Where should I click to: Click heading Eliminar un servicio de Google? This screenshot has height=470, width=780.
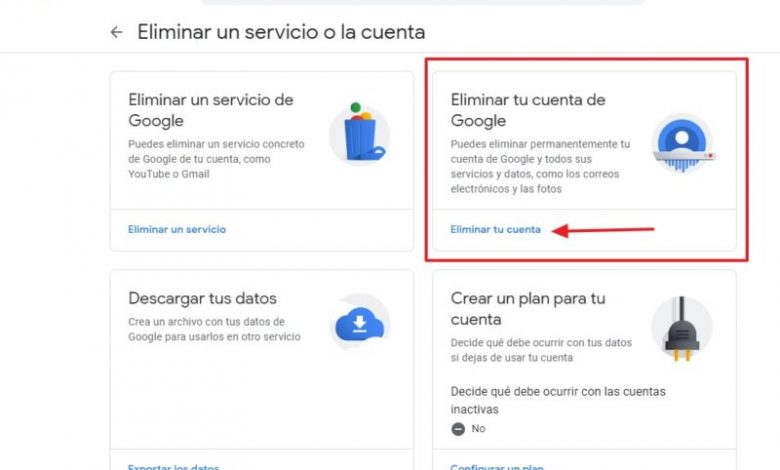[211, 110]
